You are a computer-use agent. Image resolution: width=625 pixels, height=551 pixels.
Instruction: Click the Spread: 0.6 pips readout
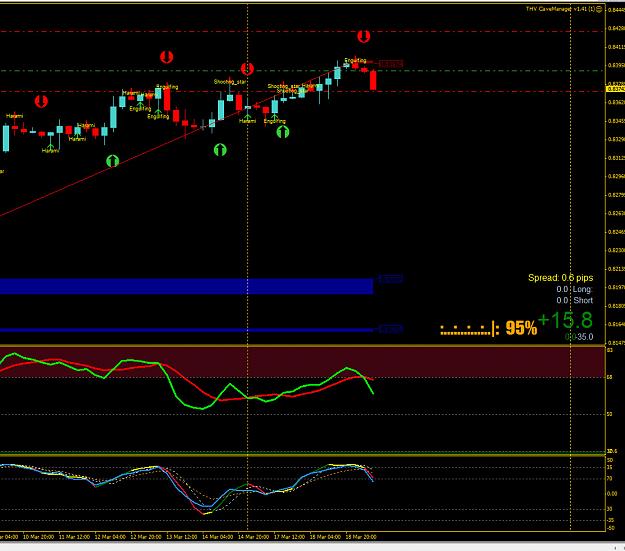click(560, 277)
